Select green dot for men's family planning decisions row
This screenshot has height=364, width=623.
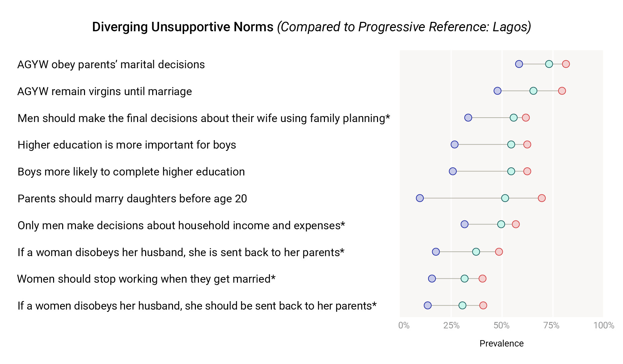coord(513,118)
